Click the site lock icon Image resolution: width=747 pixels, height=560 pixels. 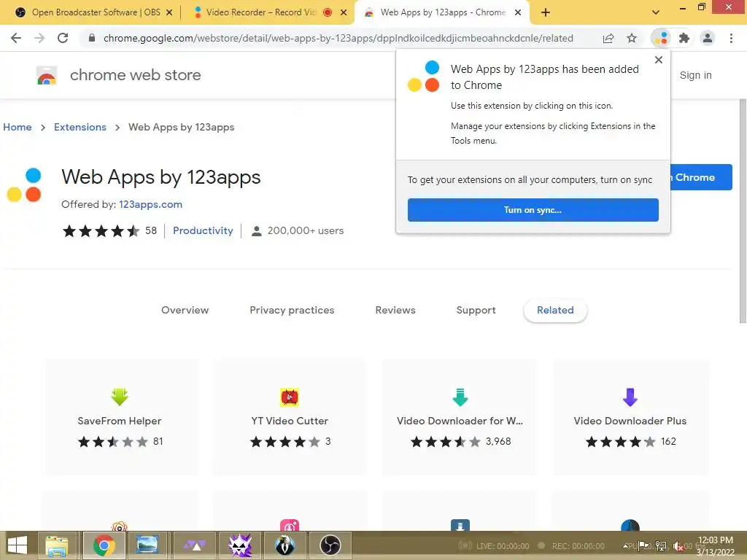(x=92, y=38)
